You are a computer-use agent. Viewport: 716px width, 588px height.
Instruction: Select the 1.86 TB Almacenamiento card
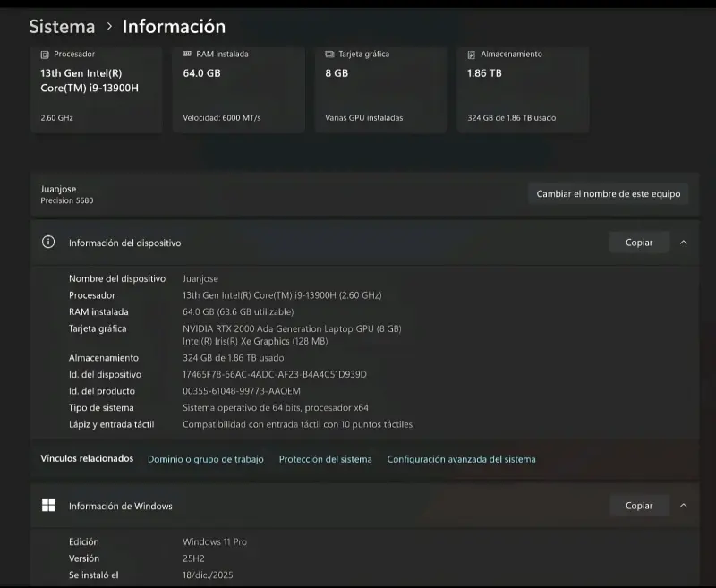click(x=523, y=89)
